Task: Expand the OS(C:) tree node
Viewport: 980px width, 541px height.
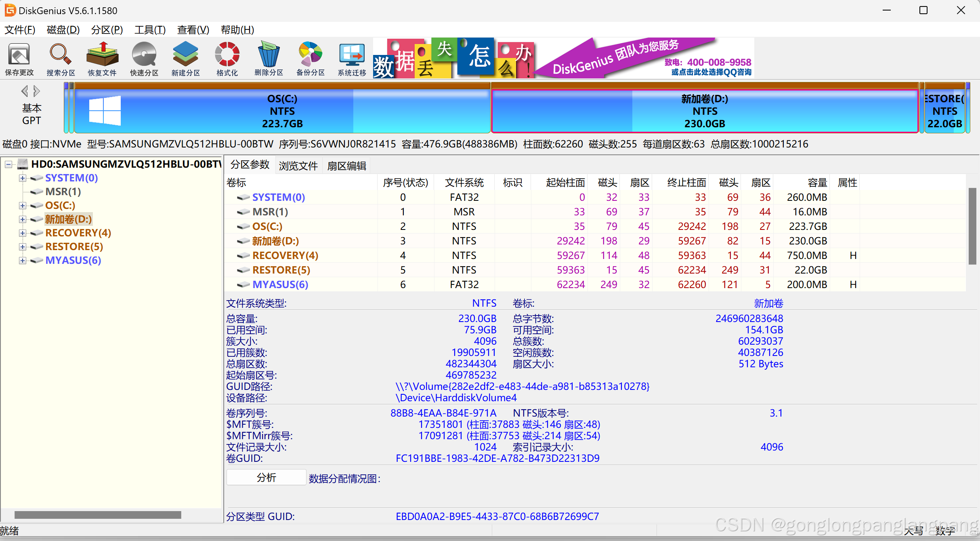Action: tap(23, 206)
